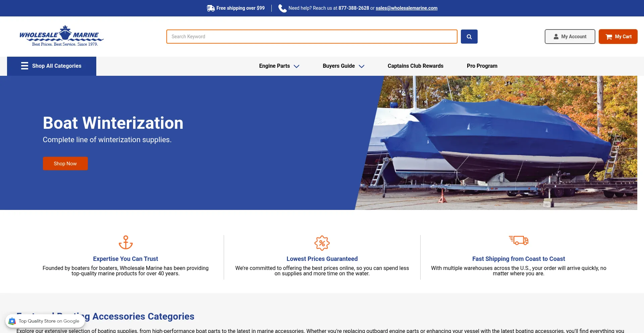Open My Account
This screenshot has height=333, width=644.
pos(570,37)
